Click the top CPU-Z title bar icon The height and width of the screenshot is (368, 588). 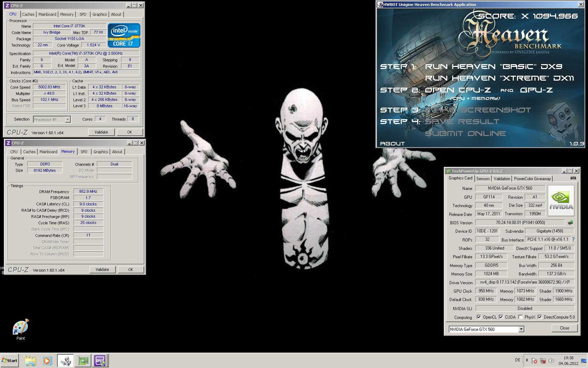coord(8,6)
